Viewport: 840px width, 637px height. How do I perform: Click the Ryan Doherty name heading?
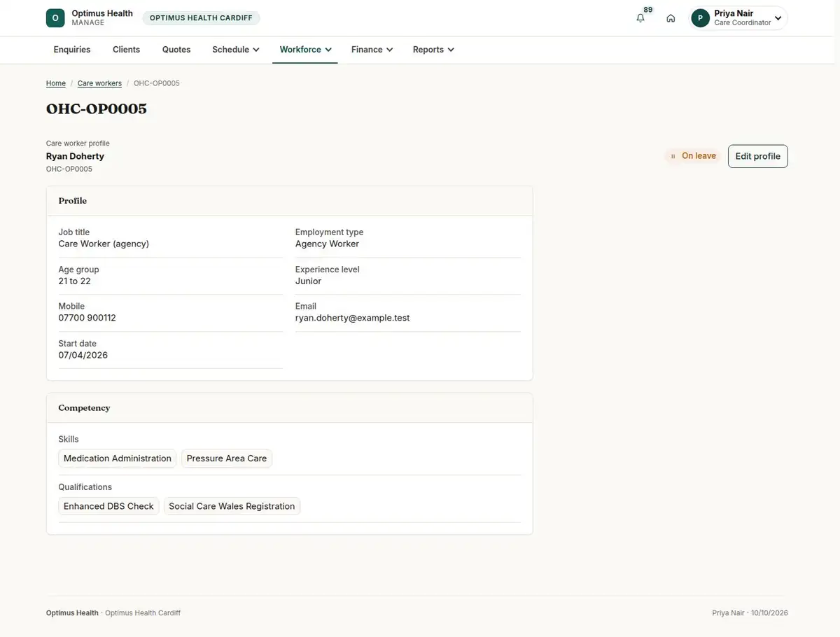click(x=75, y=156)
